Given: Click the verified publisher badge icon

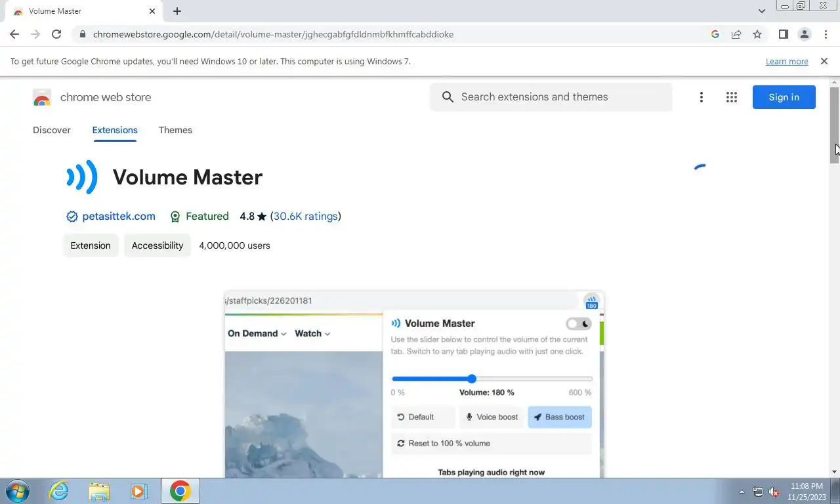Looking at the screenshot, I should [72, 217].
